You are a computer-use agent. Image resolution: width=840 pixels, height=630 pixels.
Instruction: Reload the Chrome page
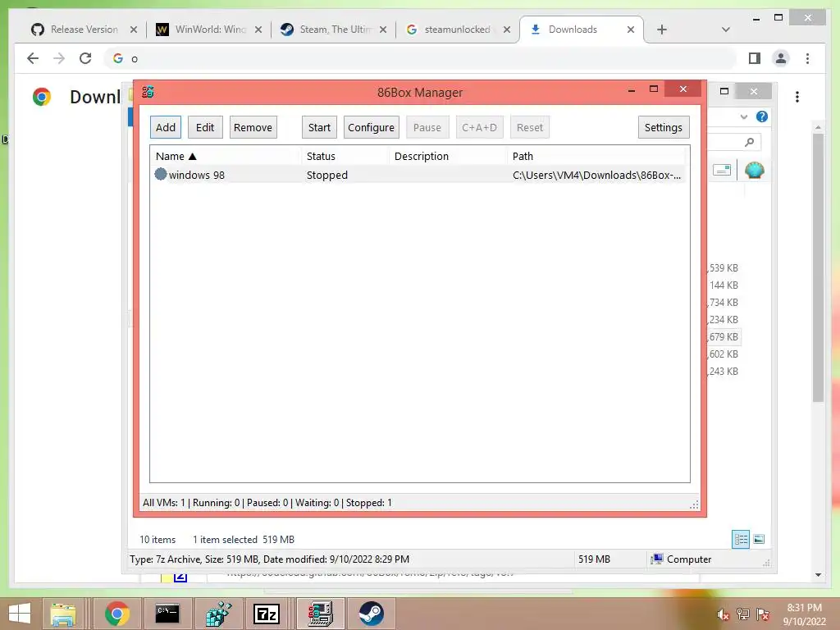coord(85,58)
